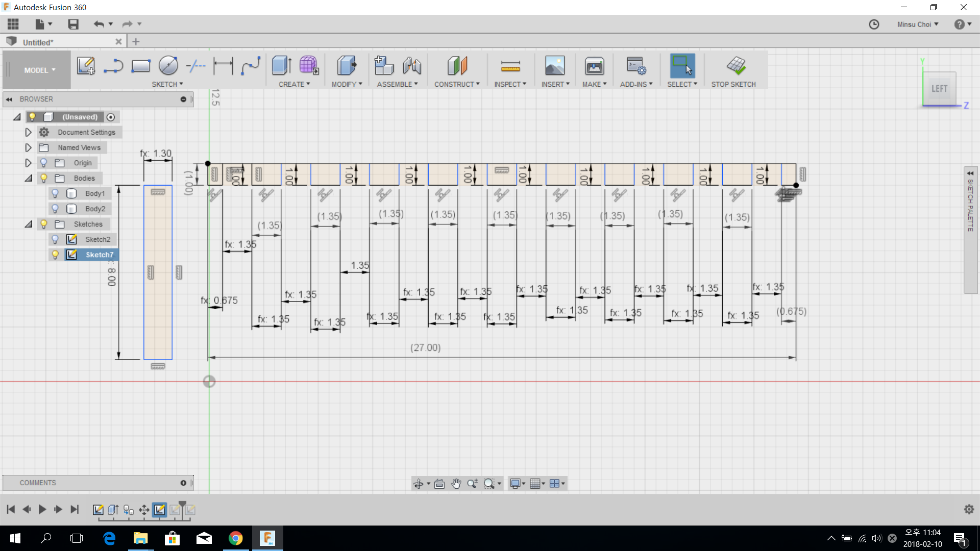Expand the Named Views node

29,147
